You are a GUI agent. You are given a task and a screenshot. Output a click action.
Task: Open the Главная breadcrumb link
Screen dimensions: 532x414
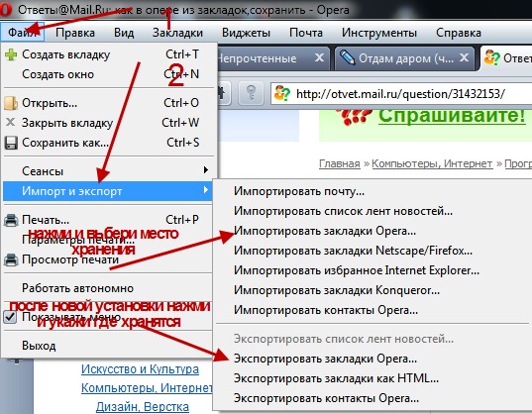tap(339, 163)
